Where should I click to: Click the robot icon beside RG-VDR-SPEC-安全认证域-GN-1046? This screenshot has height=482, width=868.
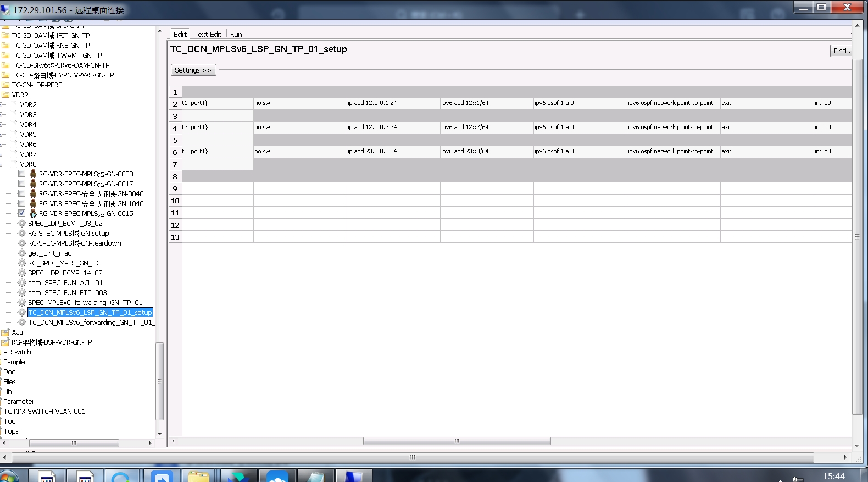(x=33, y=203)
